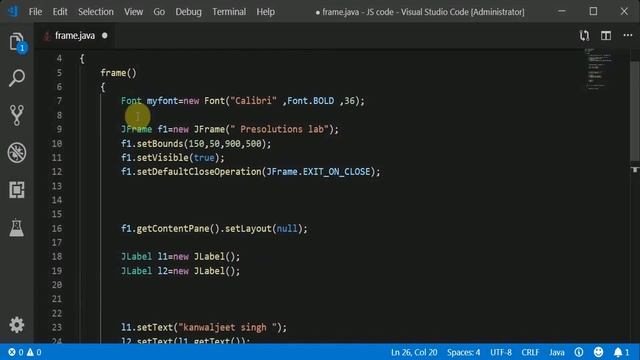
Task: Open the Debug menu
Action: 189,12
